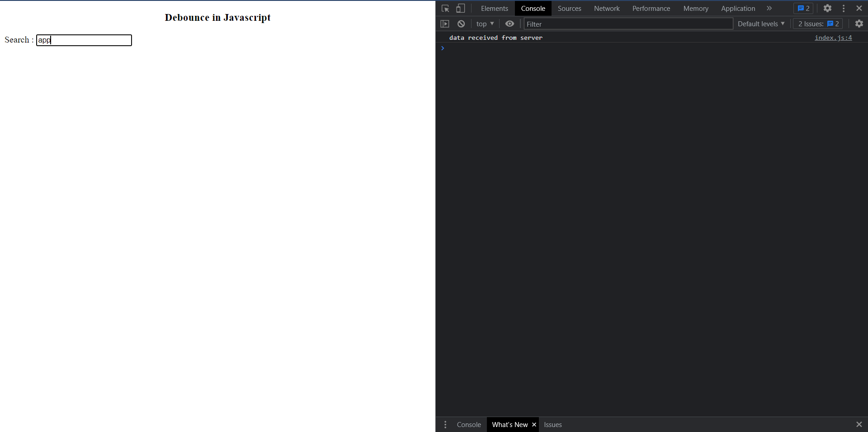Click the Search text box containing app

(x=84, y=40)
